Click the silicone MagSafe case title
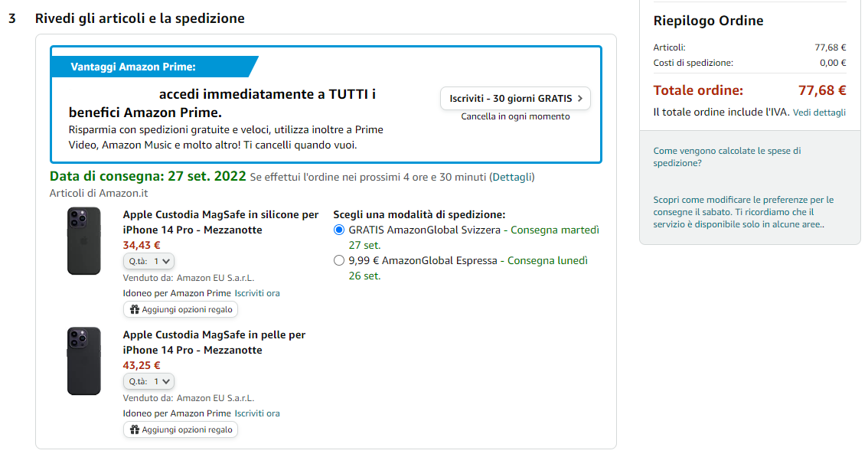This screenshot has width=868, height=457. pyautogui.click(x=220, y=222)
